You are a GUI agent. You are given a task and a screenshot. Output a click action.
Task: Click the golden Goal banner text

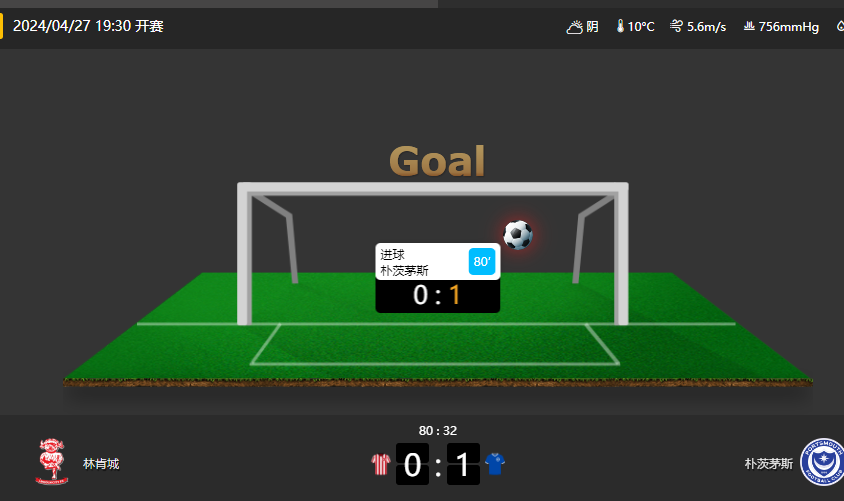(437, 161)
